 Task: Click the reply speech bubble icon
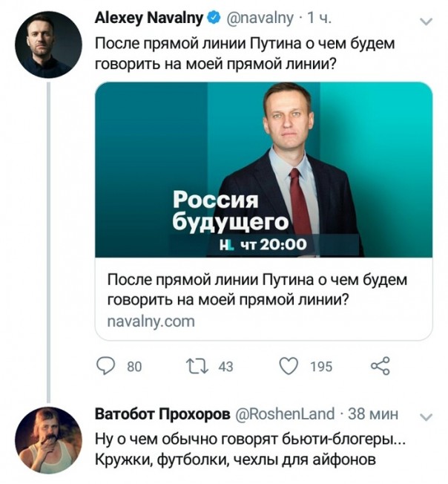coord(108,366)
